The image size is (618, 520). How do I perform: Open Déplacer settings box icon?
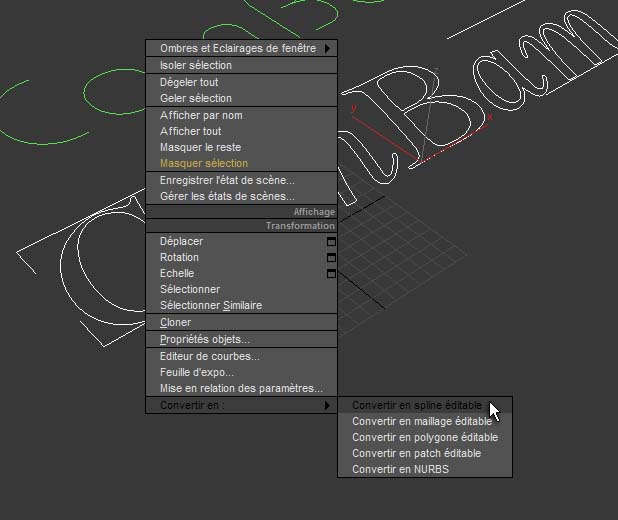click(x=331, y=242)
